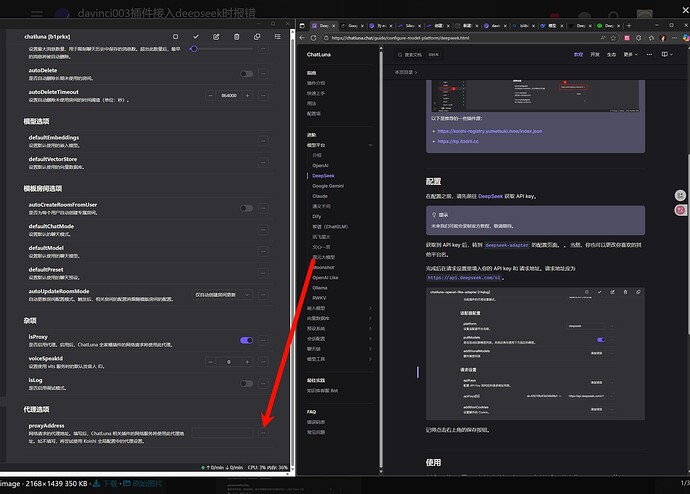Open Ollama page in docs sidebar

click(x=320, y=288)
